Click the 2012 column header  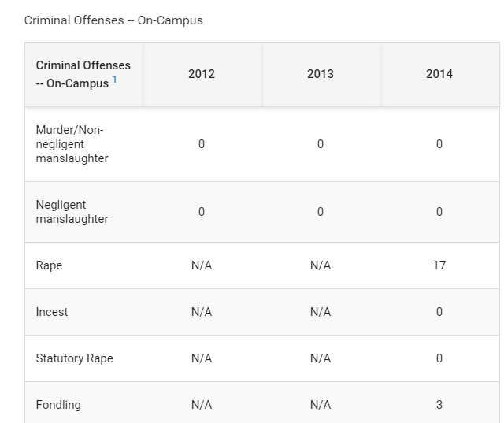(202, 74)
